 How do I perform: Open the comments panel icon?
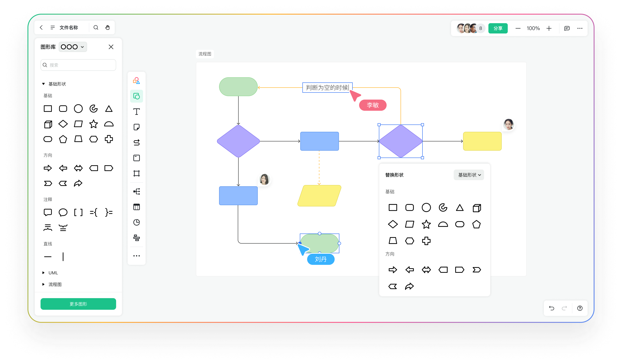(567, 28)
